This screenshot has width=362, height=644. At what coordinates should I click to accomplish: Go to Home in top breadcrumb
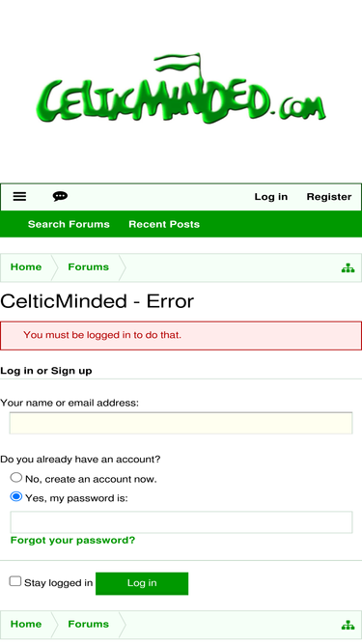pyautogui.click(x=26, y=266)
